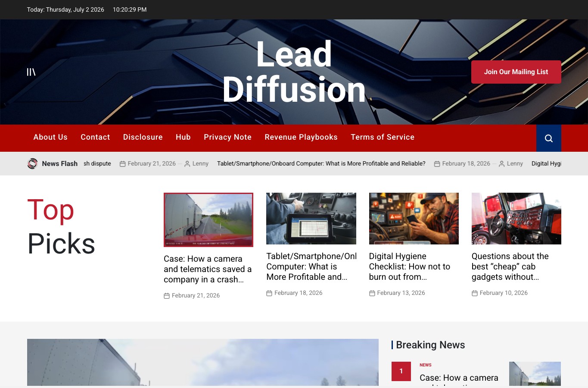Click the News Flash label
The image size is (588, 388).
(x=60, y=164)
